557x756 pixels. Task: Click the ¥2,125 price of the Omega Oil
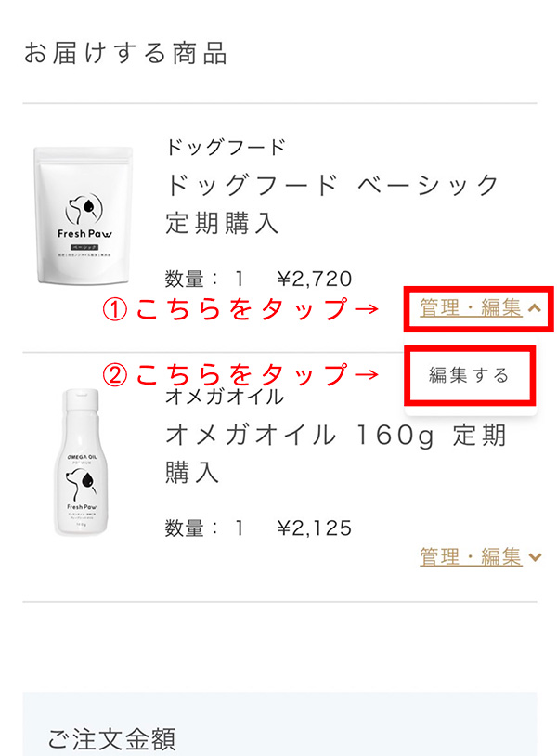315,528
